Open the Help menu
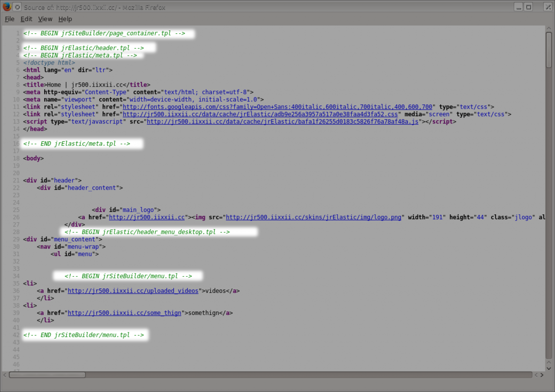The height and width of the screenshot is (392, 555). (x=65, y=19)
